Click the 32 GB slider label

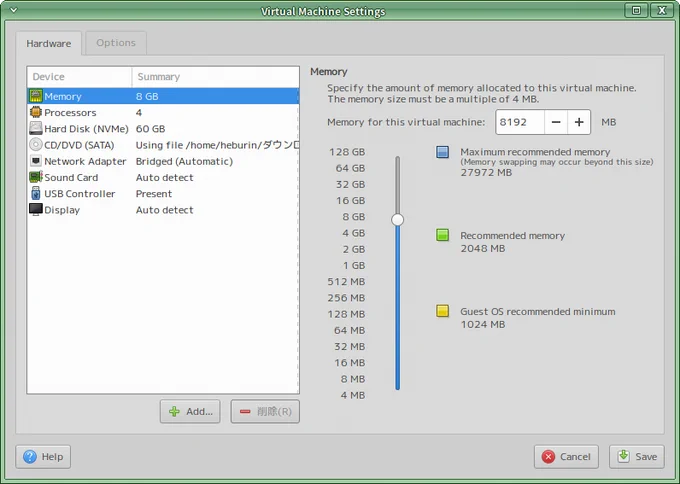tap(350, 184)
